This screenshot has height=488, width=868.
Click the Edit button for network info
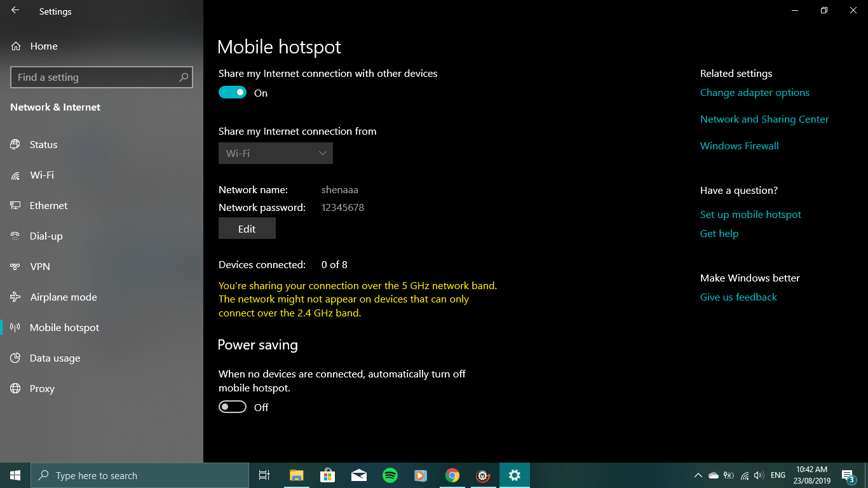click(x=247, y=229)
